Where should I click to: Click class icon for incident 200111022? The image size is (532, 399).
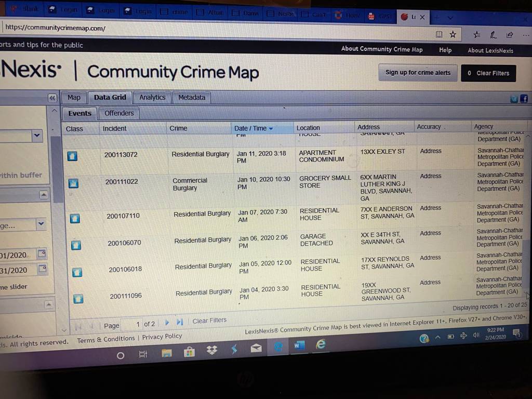(x=73, y=183)
